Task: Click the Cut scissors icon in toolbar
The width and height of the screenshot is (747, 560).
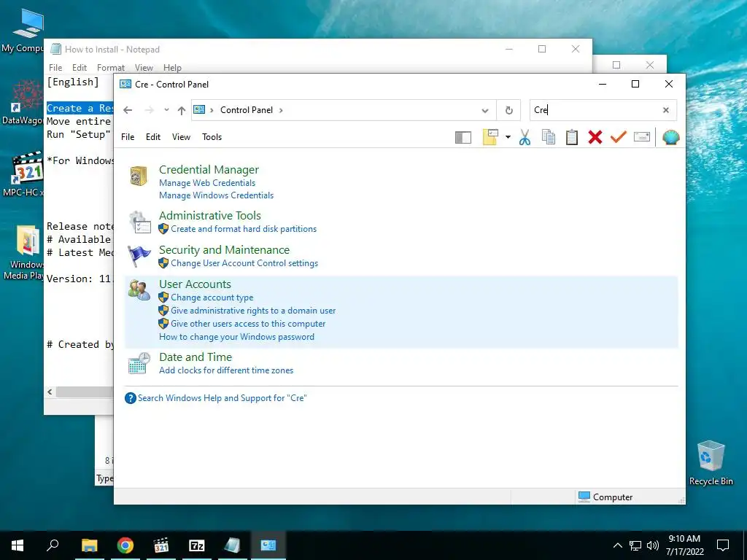Action: 525,137
